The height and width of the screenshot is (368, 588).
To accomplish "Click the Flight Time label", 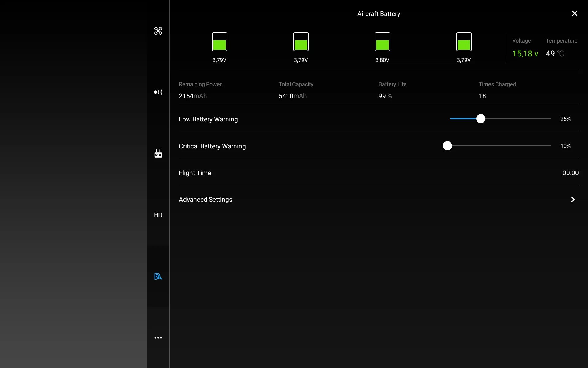I will click(195, 173).
